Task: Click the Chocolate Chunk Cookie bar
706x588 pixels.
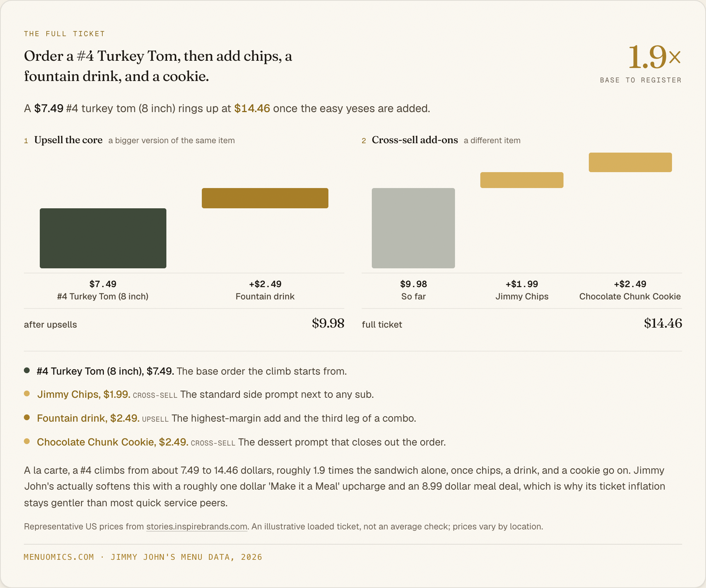Action: click(630, 162)
